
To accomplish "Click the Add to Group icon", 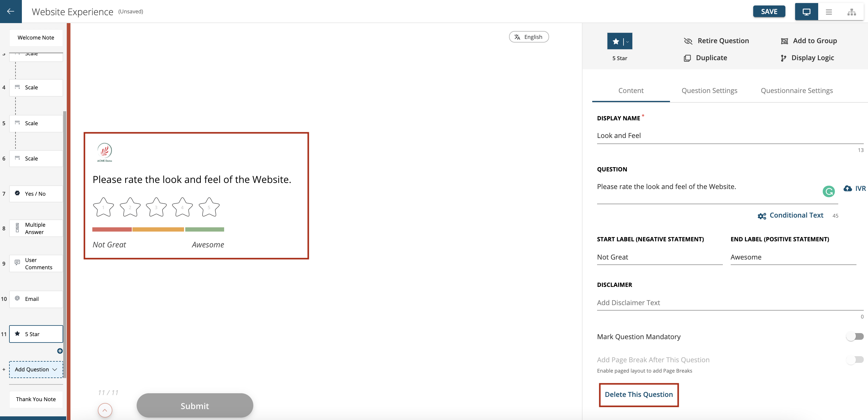I will tap(784, 40).
